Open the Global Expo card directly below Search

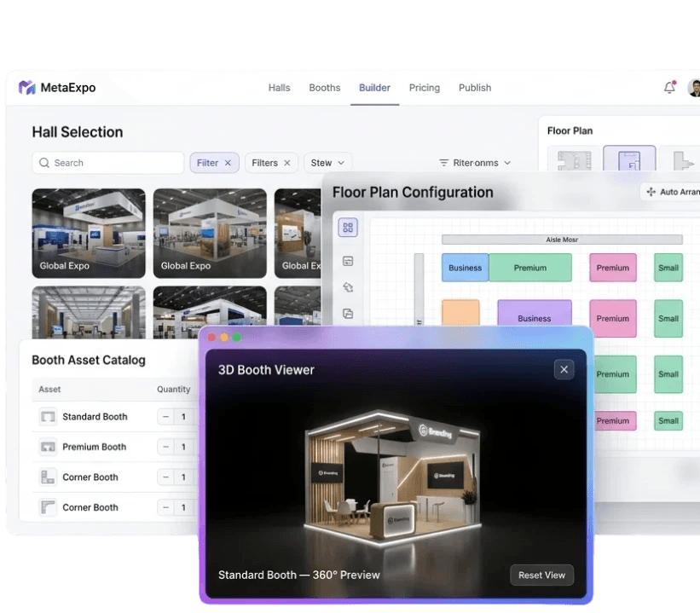(89, 233)
